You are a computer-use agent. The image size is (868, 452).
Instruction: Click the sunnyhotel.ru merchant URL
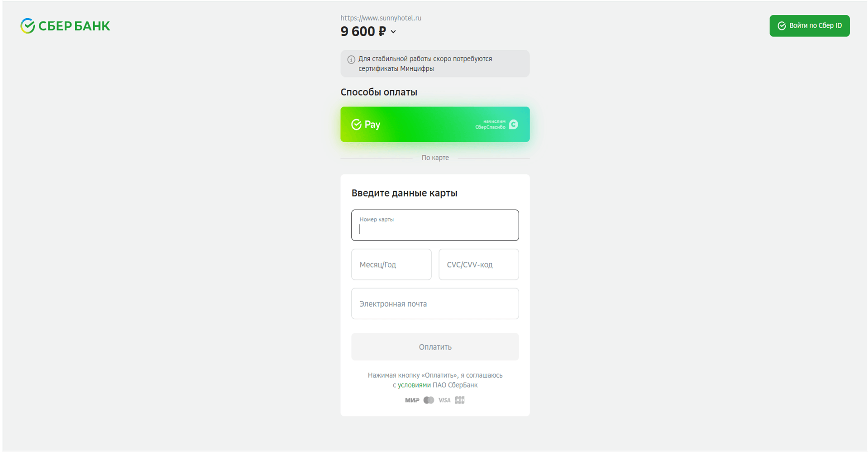point(381,18)
